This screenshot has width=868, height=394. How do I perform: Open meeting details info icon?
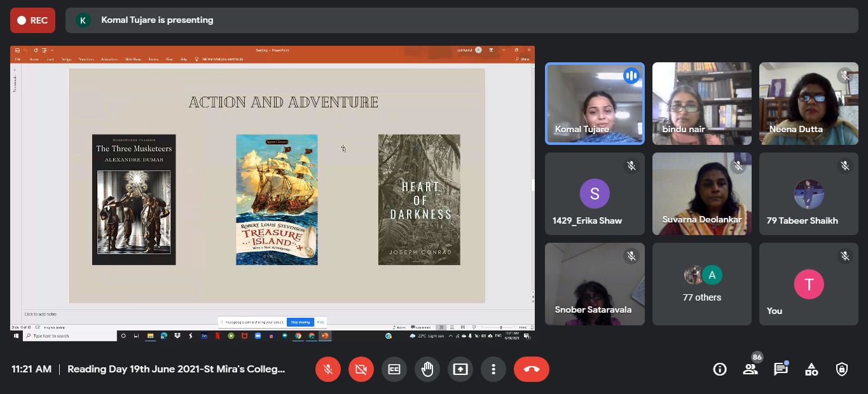point(720,369)
